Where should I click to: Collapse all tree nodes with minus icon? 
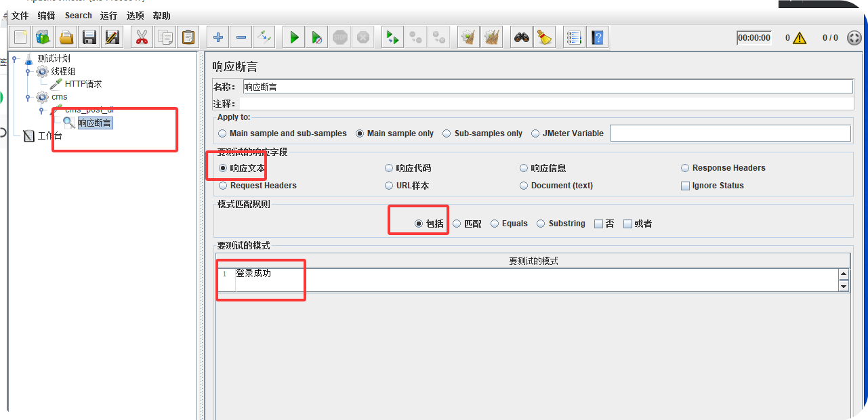tap(241, 37)
